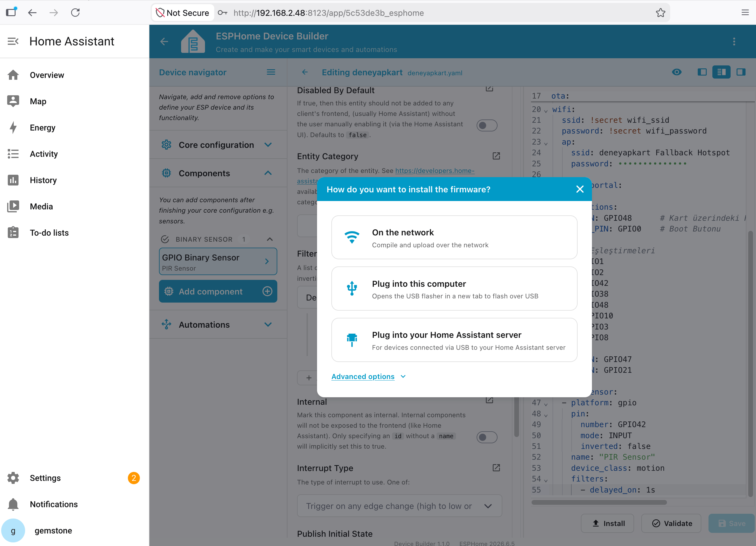The height and width of the screenshot is (546, 756).
Task: Open History in sidebar
Action: click(74, 180)
